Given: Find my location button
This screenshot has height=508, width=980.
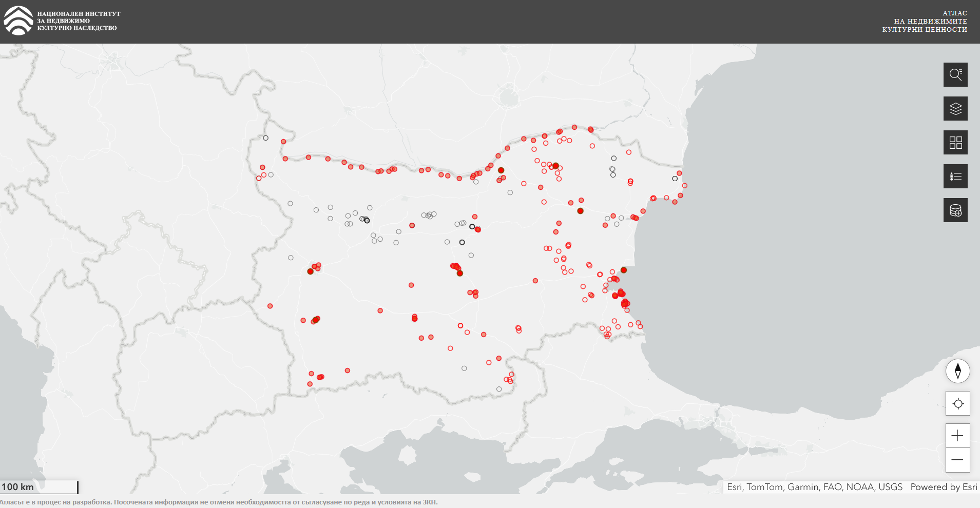Looking at the screenshot, I should [958, 403].
